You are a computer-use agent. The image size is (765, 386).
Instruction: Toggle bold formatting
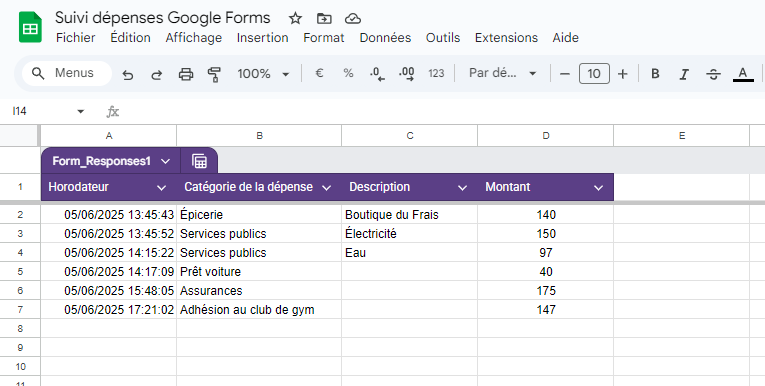(655, 74)
